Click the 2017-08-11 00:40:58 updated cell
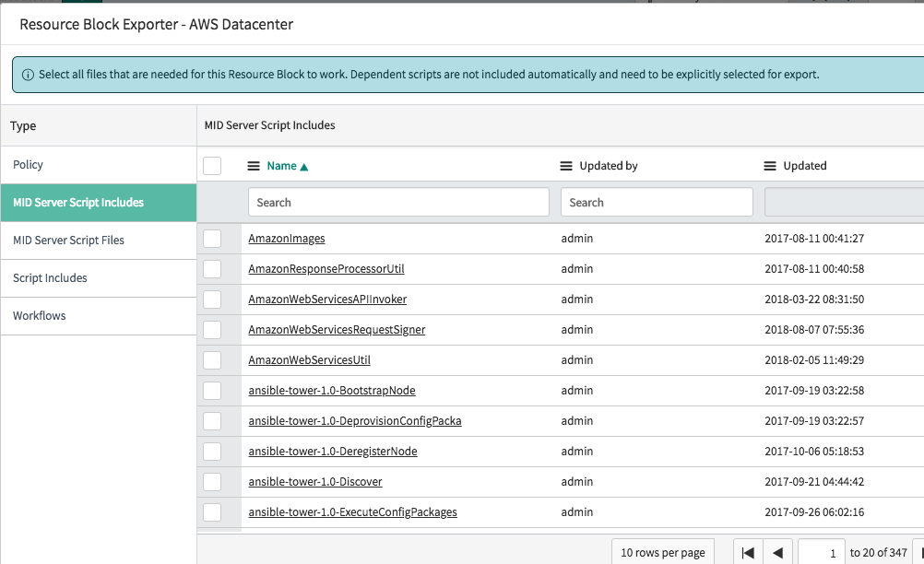 click(x=814, y=269)
